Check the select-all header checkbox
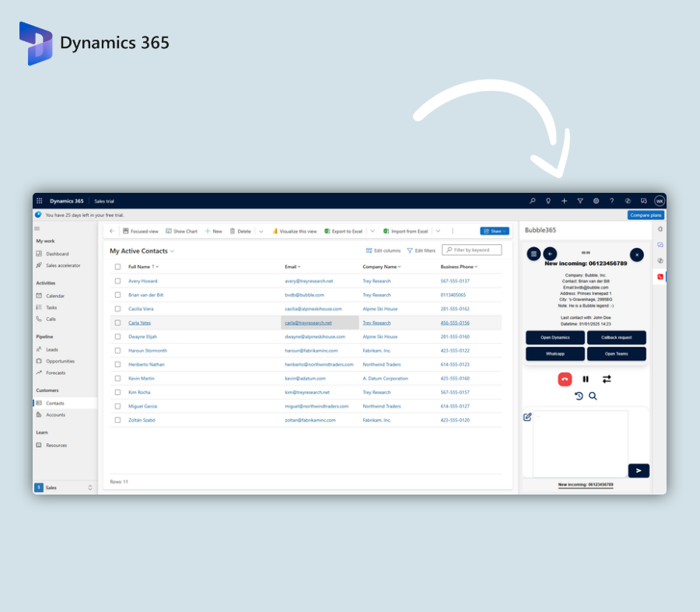 click(118, 267)
